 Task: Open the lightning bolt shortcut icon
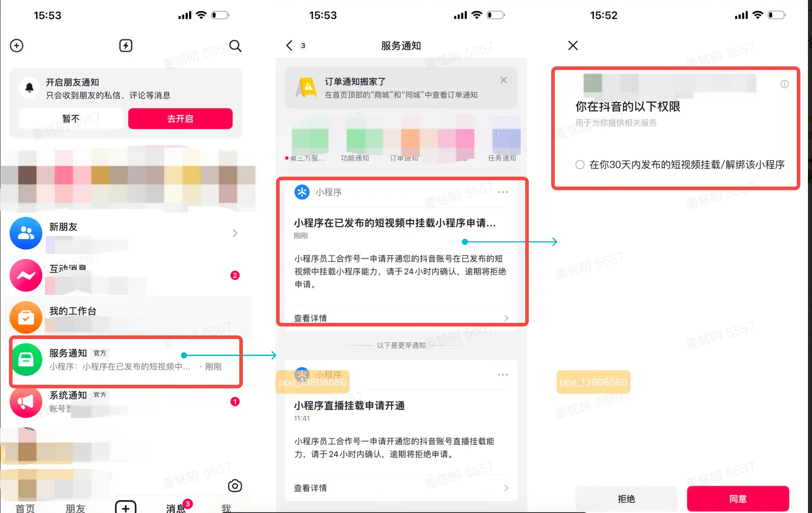(x=126, y=46)
